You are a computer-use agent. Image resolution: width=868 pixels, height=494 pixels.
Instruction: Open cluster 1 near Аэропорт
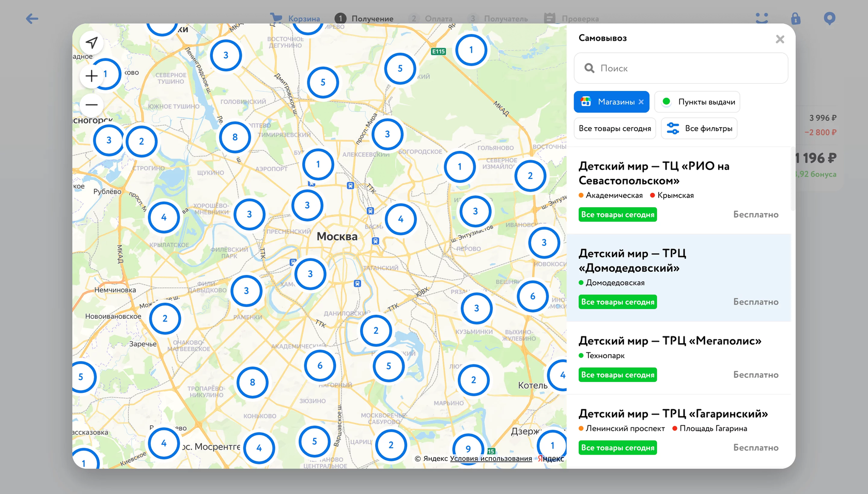pos(318,165)
